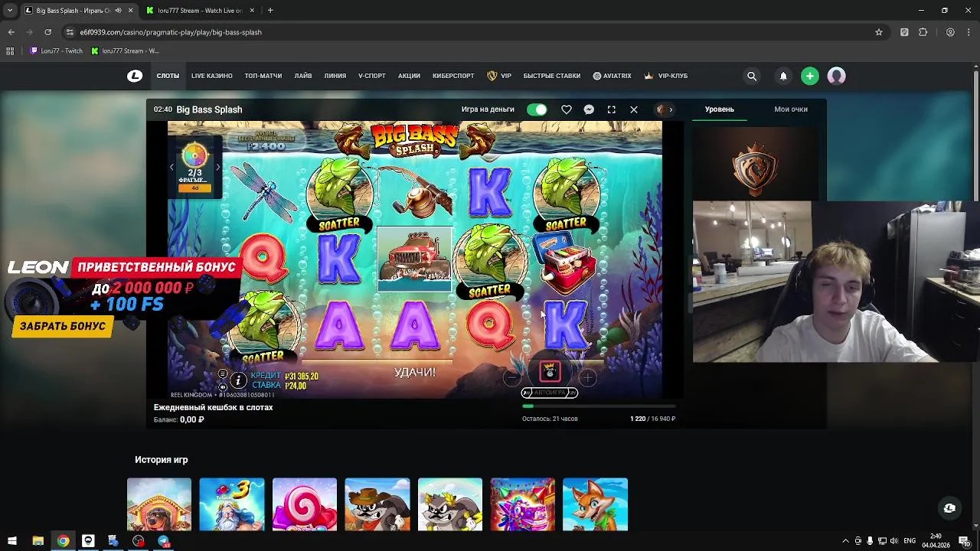
Task: Open the 'LIVE КАЗИНО' menu item
Action: (212, 76)
